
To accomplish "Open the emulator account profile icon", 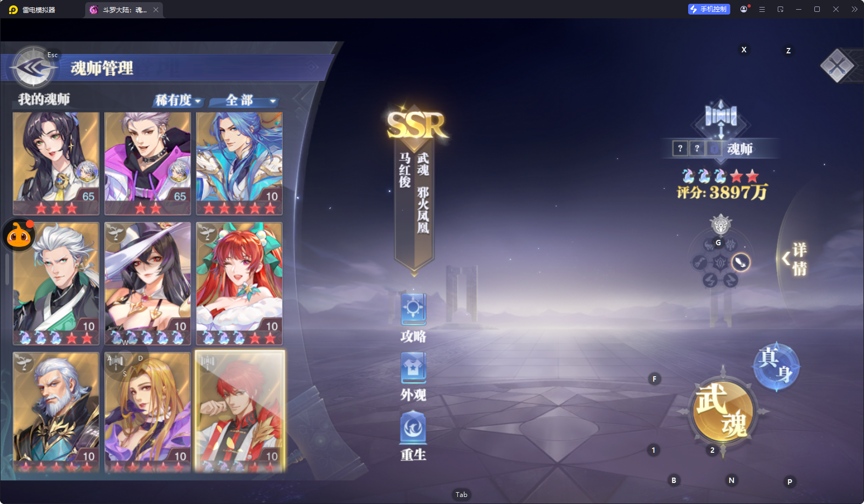I will pyautogui.click(x=744, y=9).
